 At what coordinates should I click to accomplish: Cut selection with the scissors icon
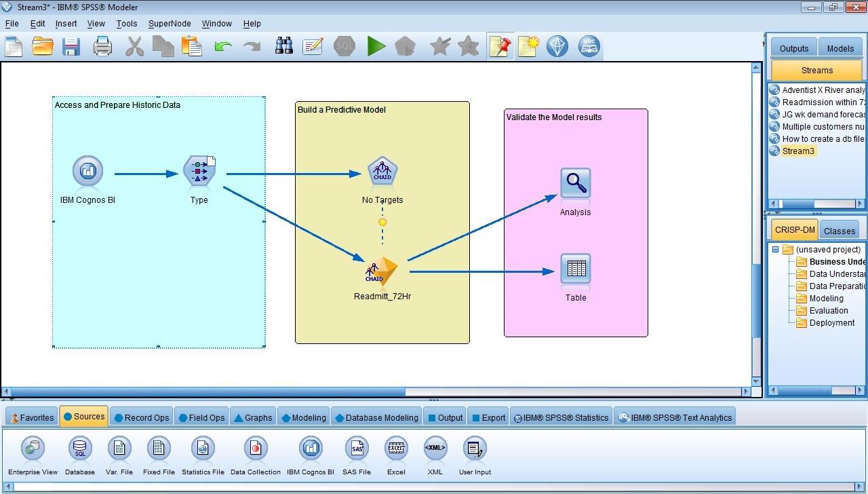[x=134, y=46]
